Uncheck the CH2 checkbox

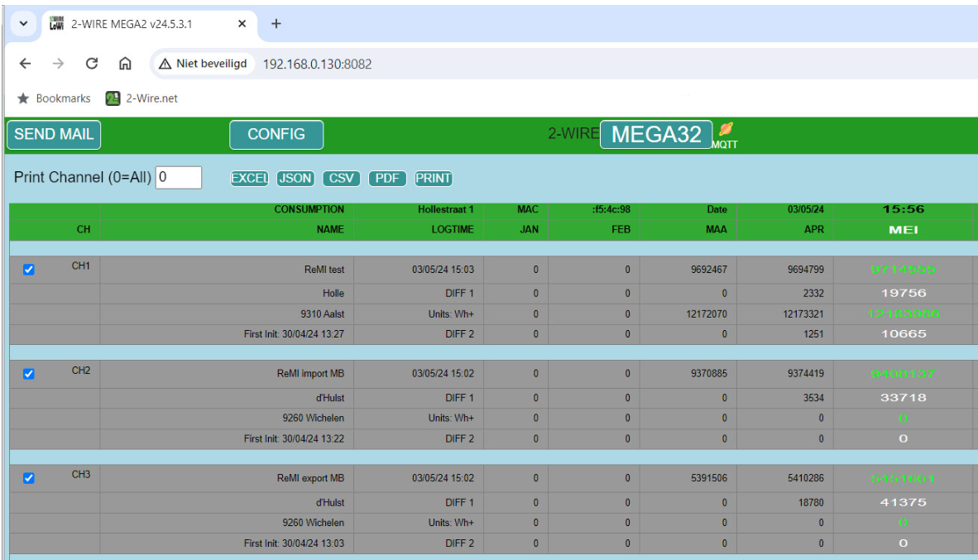click(x=29, y=374)
